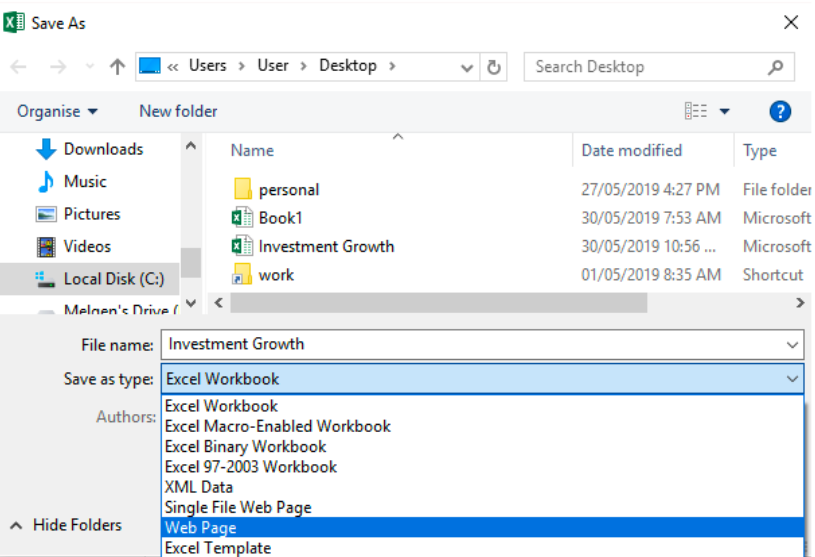This screenshot has width=815, height=557.
Task: Click the 01/05/2019 8:35 AM date
Action: [x=651, y=274]
